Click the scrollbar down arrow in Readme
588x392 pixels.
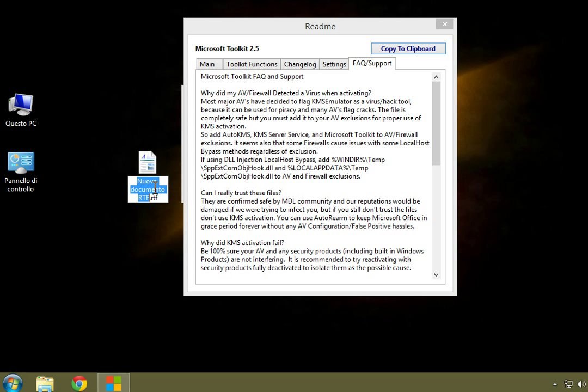(x=436, y=275)
